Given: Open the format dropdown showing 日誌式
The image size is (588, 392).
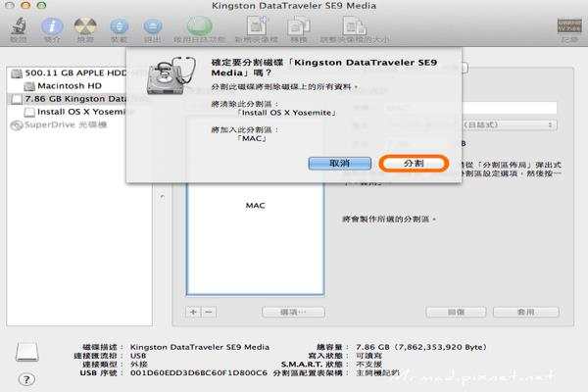Looking at the screenshot, I should coord(509,124).
